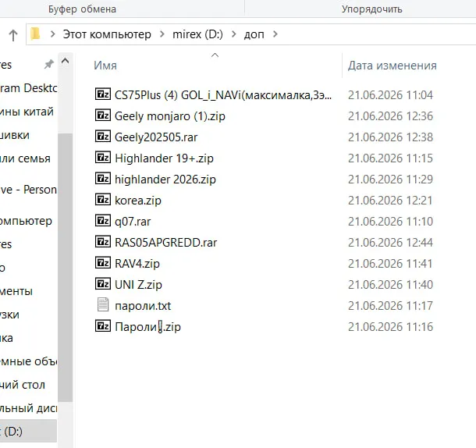Click 7z icon of korea.zip

103,199
